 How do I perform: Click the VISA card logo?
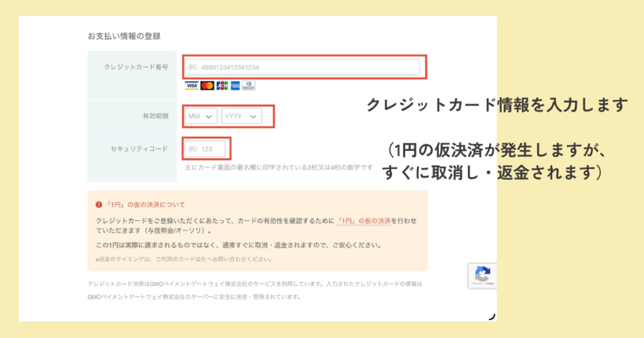pyautogui.click(x=192, y=85)
